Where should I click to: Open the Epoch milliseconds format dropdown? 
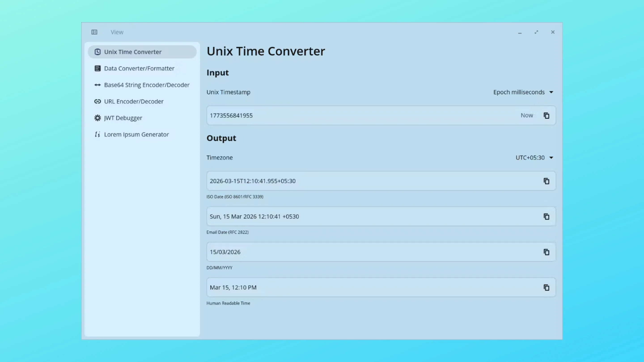(x=523, y=92)
